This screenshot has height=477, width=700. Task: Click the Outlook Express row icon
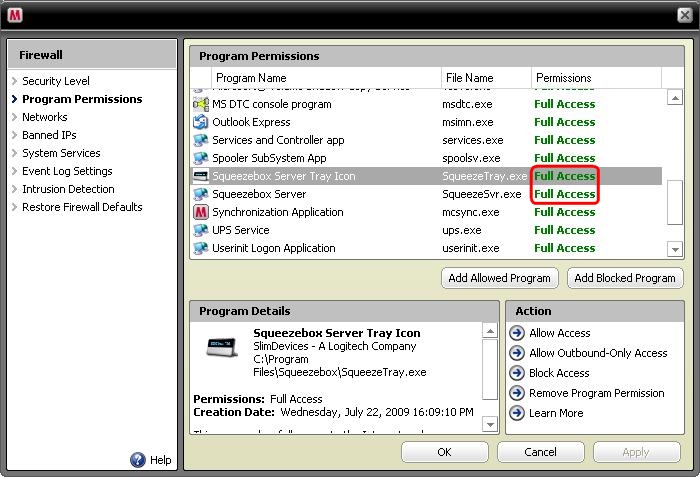[201, 122]
